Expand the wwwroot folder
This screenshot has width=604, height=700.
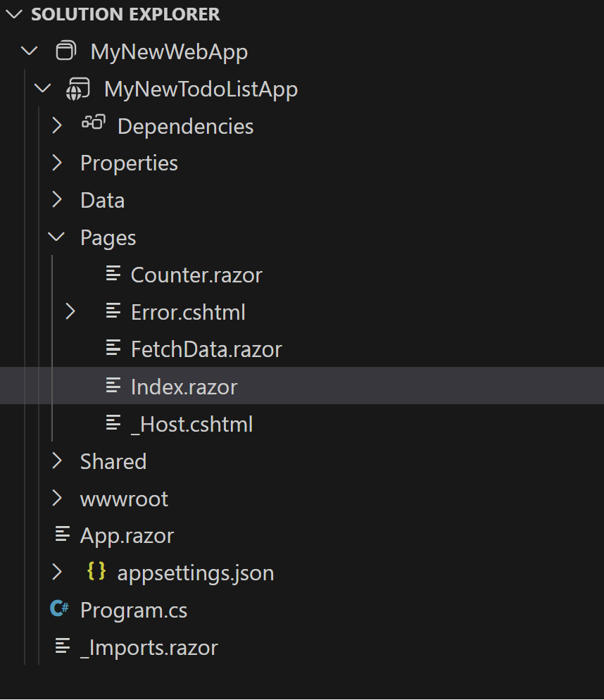(x=56, y=499)
